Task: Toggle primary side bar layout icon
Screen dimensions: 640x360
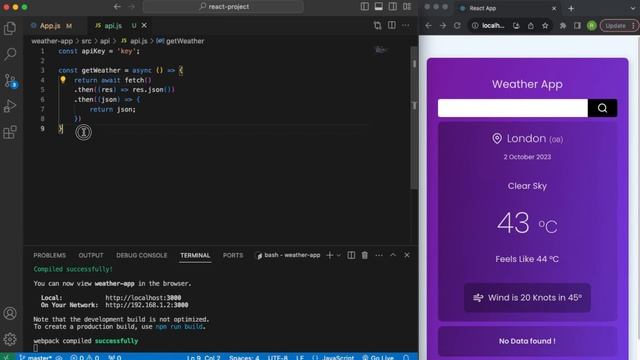Action: point(364,7)
